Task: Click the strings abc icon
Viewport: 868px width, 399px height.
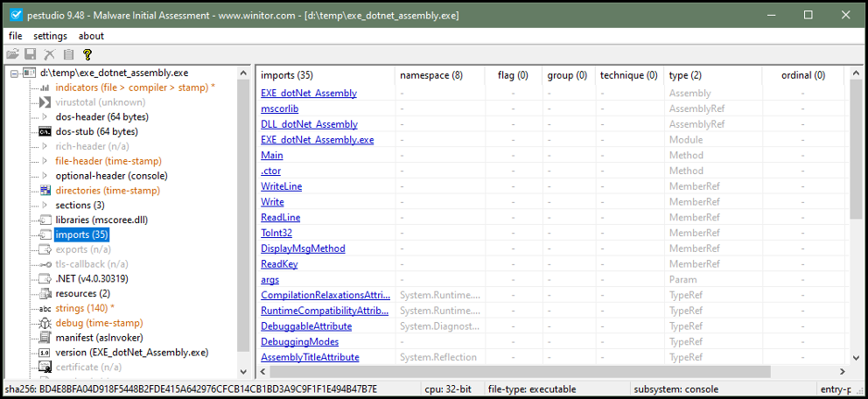Action: (x=45, y=308)
